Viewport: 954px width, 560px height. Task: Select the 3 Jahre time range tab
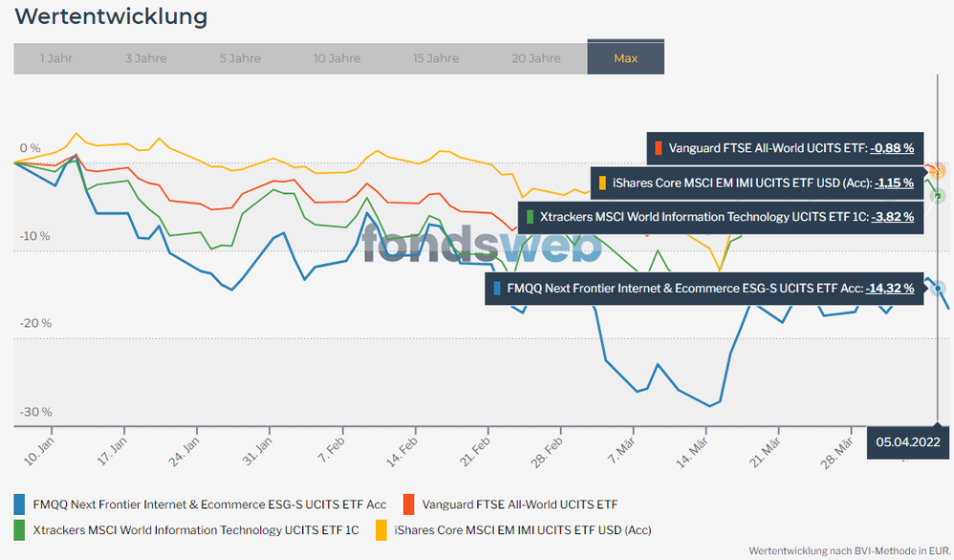(x=146, y=58)
